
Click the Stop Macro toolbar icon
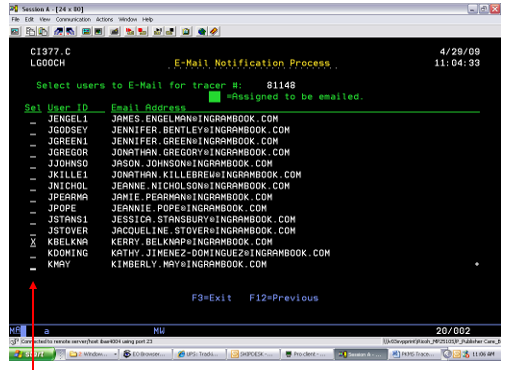(142, 32)
